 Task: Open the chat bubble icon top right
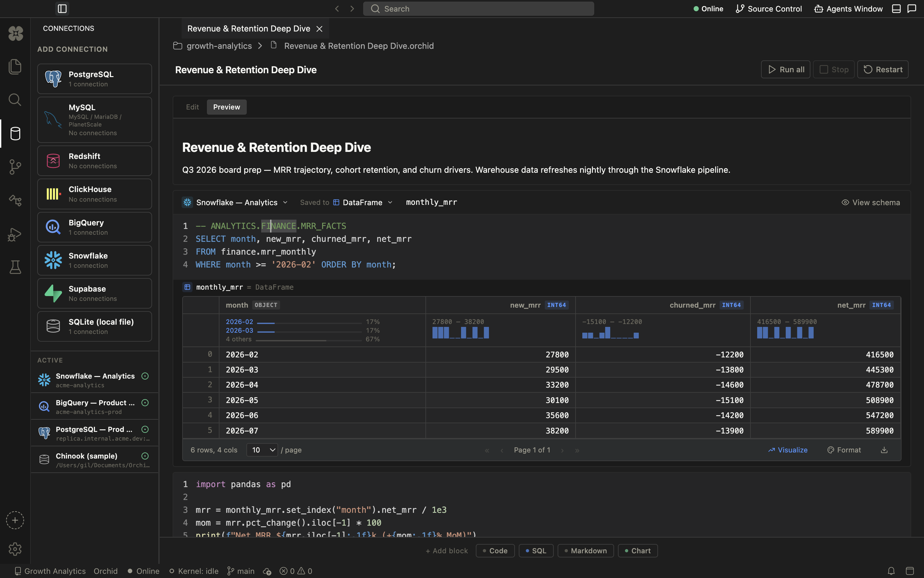tap(912, 8)
